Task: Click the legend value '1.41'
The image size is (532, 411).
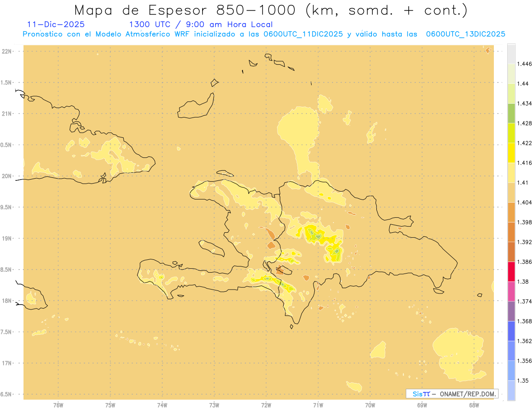Action: (523, 183)
